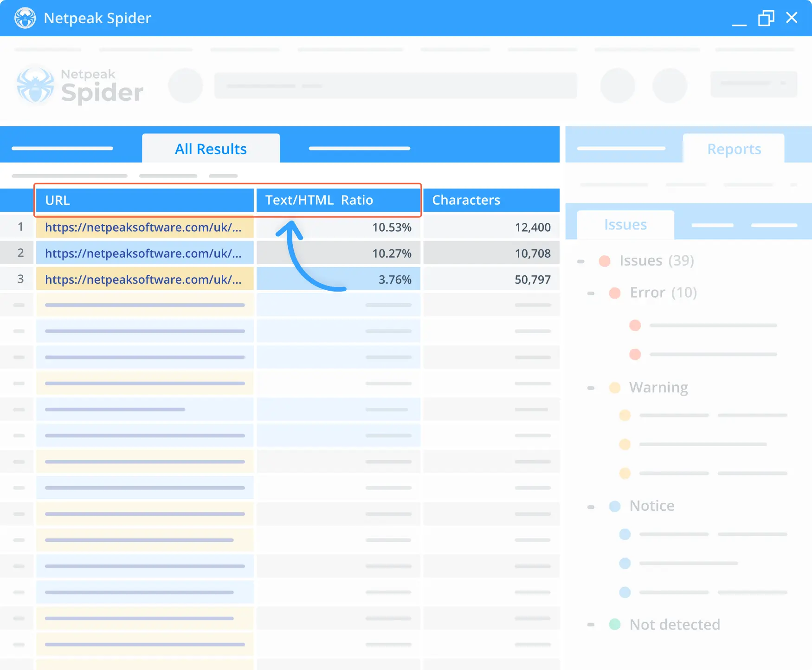This screenshot has height=670, width=812.
Task: Collapse the Notice tree node
Action: [591, 507]
